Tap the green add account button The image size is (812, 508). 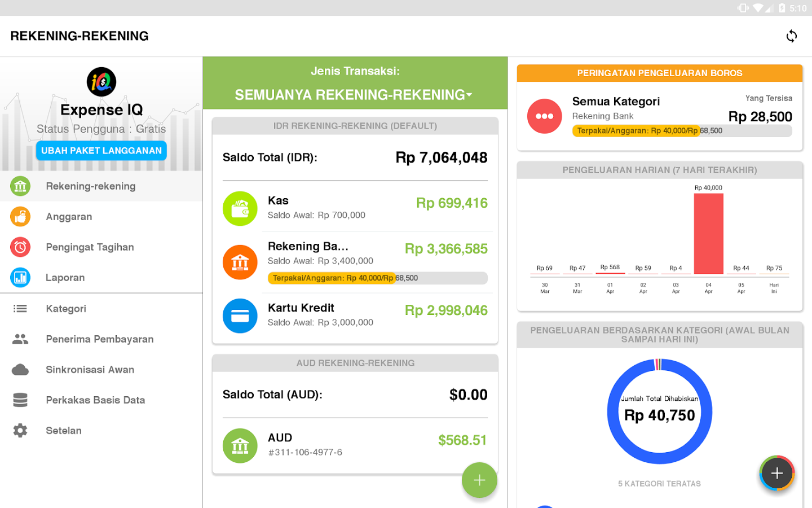pos(479,480)
